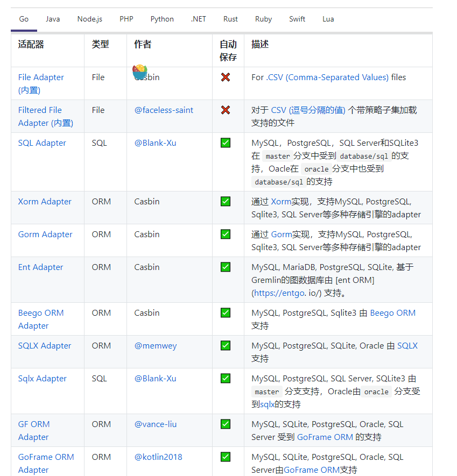Click green checkmark in SQLX Adapter row
Screen dimensions: 457x476
point(226,346)
